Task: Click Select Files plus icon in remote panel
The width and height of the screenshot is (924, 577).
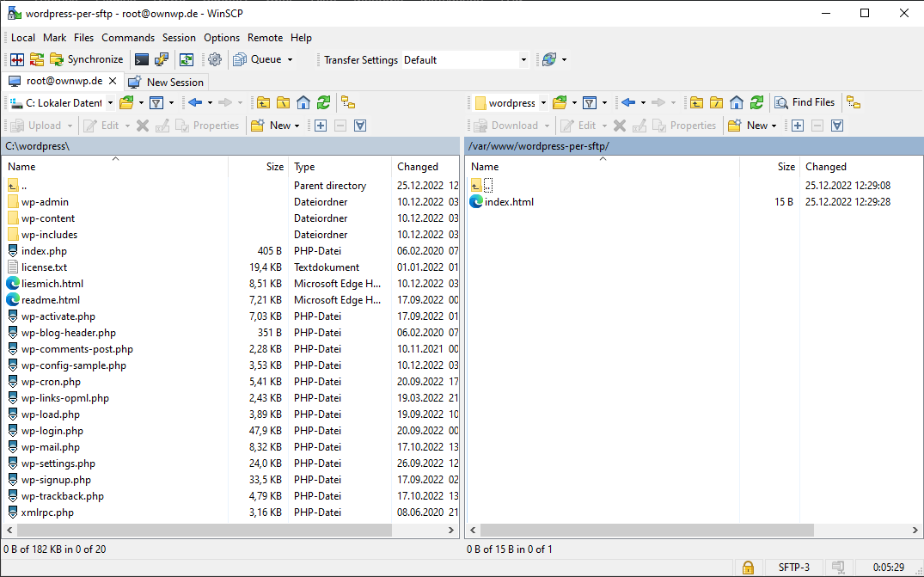Action: tap(798, 125)
